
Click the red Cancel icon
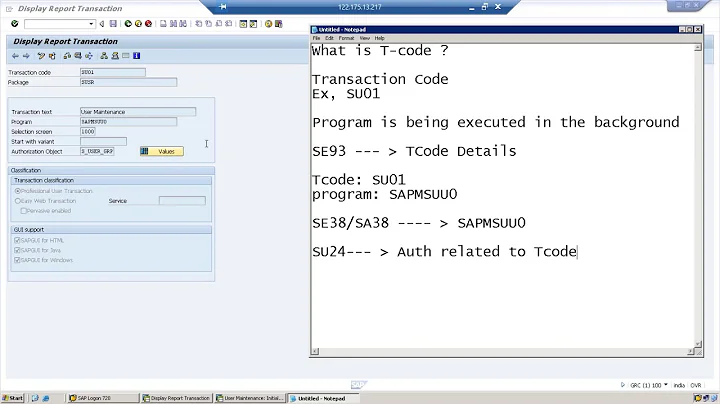tap(148, 24)
